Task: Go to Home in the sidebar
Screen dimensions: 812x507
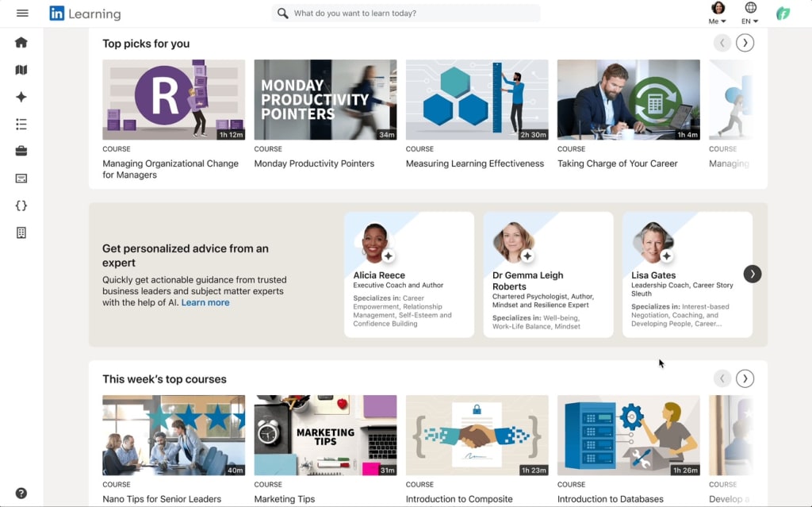Action: pos(21,43)
